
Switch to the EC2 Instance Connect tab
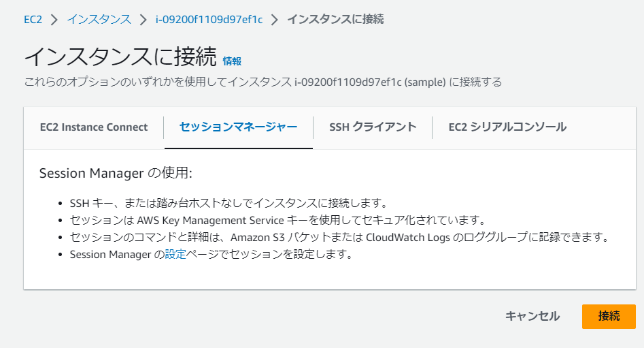coord(94,127)
